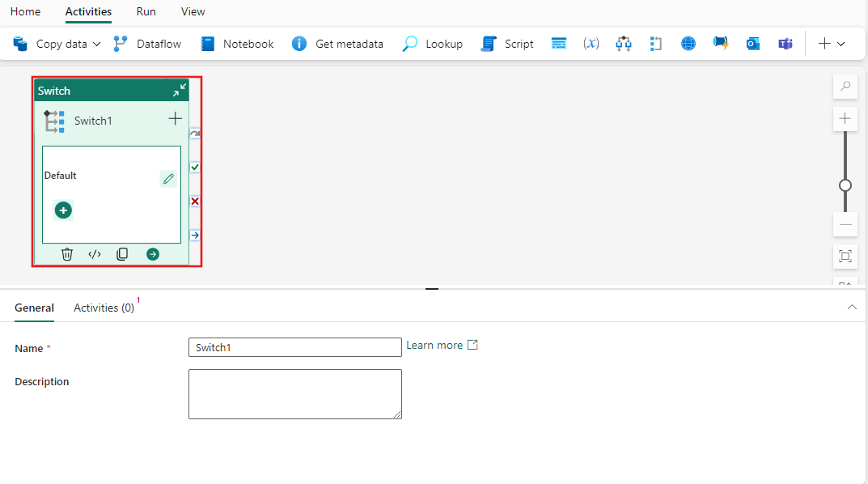Click the Learn more link

(436, 345)
